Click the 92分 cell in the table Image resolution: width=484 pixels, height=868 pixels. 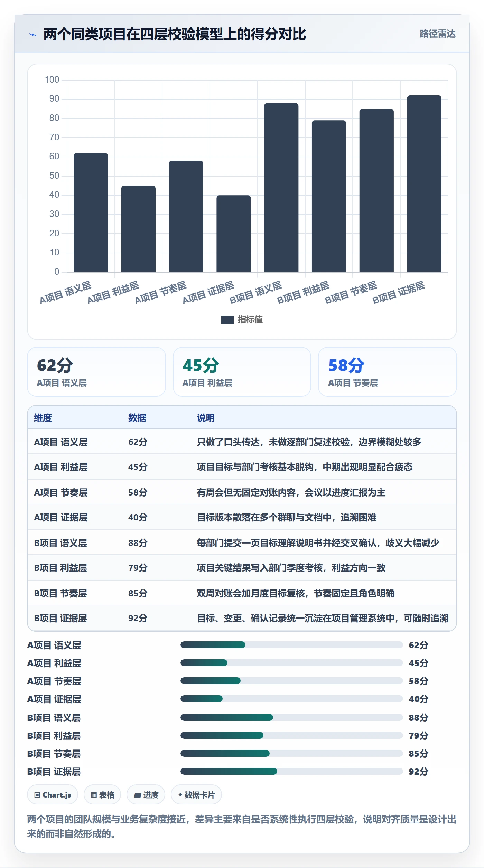[138, 618]
